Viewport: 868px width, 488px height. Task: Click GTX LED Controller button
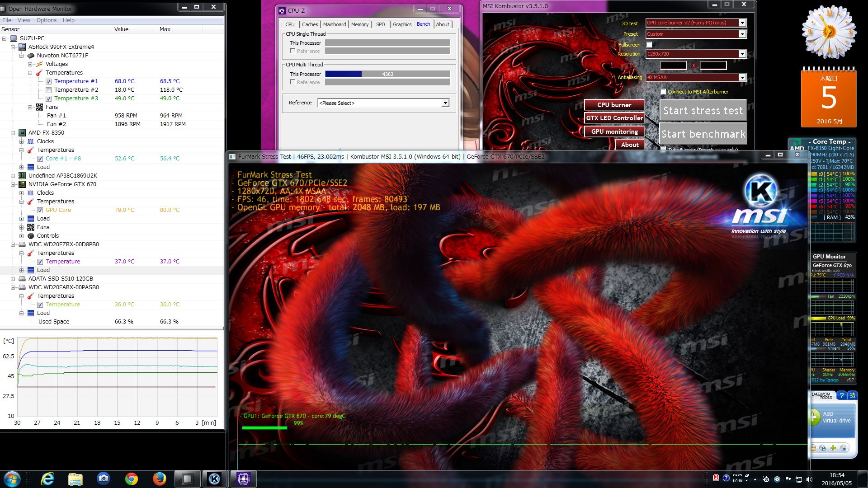(614, 118)
